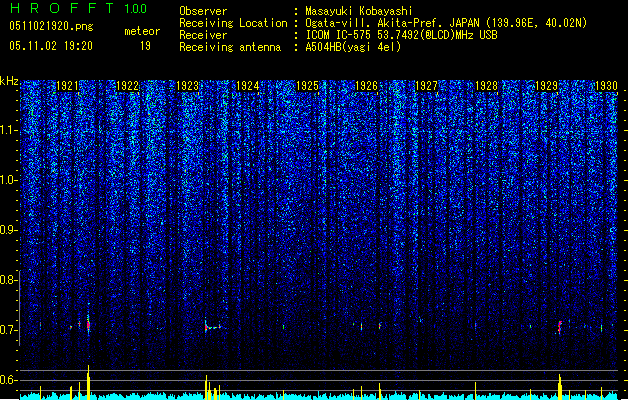Click the yellow power spike below 1929 echo
This screenshot has width=629, height=400.
pos(560,386)
